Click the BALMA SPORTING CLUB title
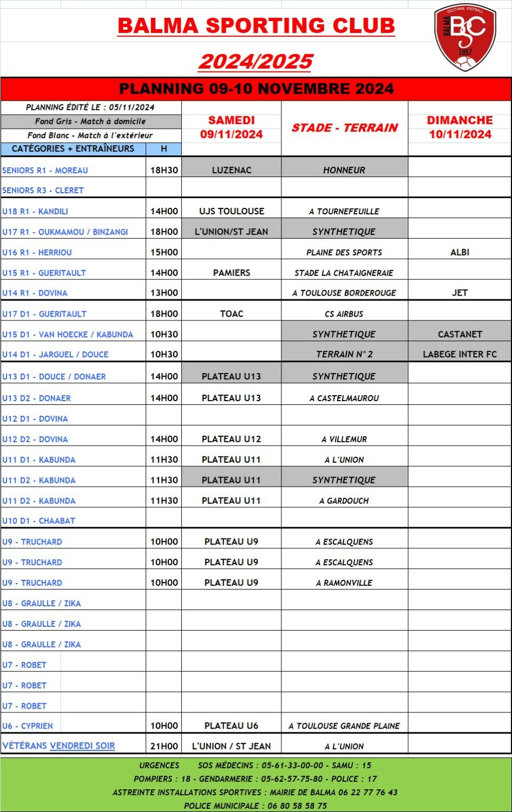 tap(256, 26)
